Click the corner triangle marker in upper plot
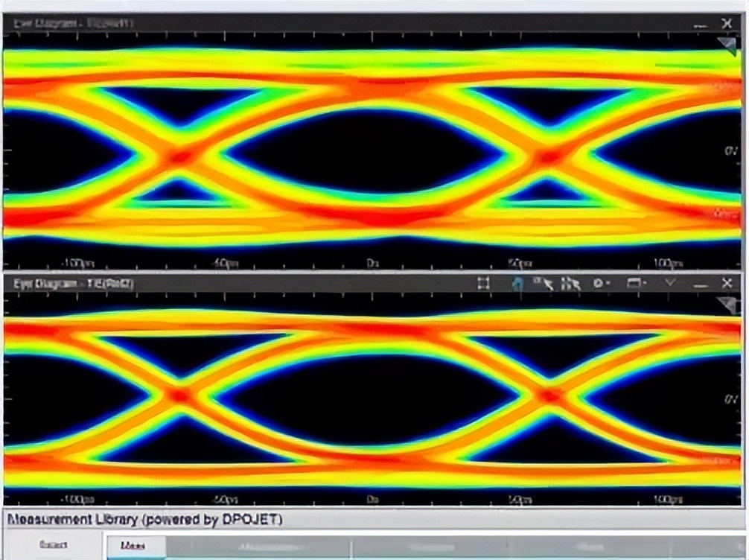The height and width of the screenshot is (560, 749). point(727,46)
